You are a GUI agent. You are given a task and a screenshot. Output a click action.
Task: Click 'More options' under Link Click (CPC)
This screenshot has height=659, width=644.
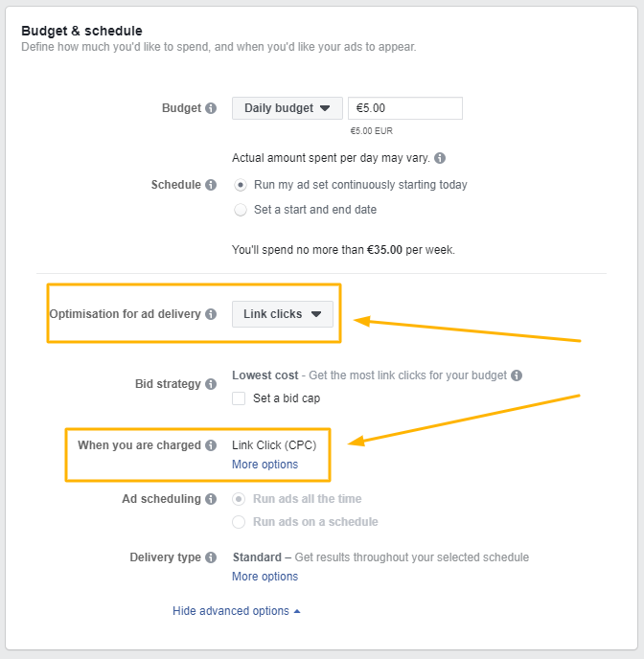click(x=264, y=465)
